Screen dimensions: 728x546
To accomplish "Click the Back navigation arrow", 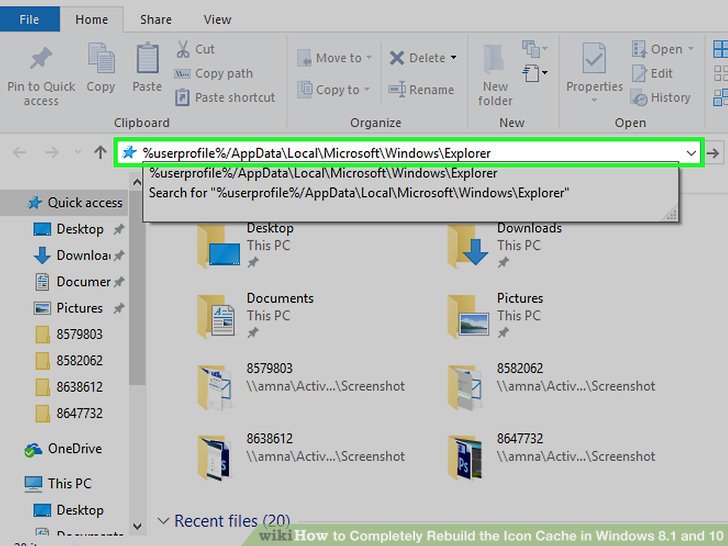I will 20,152.
